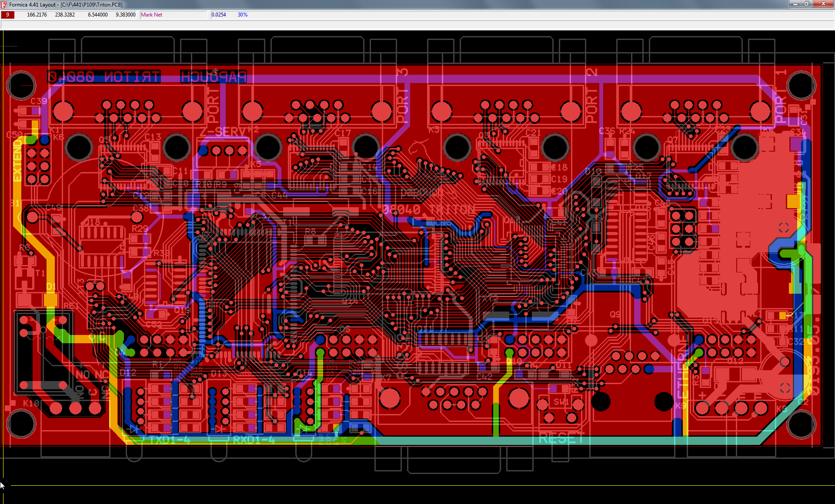Click the Q9 transistor designator

615,314
